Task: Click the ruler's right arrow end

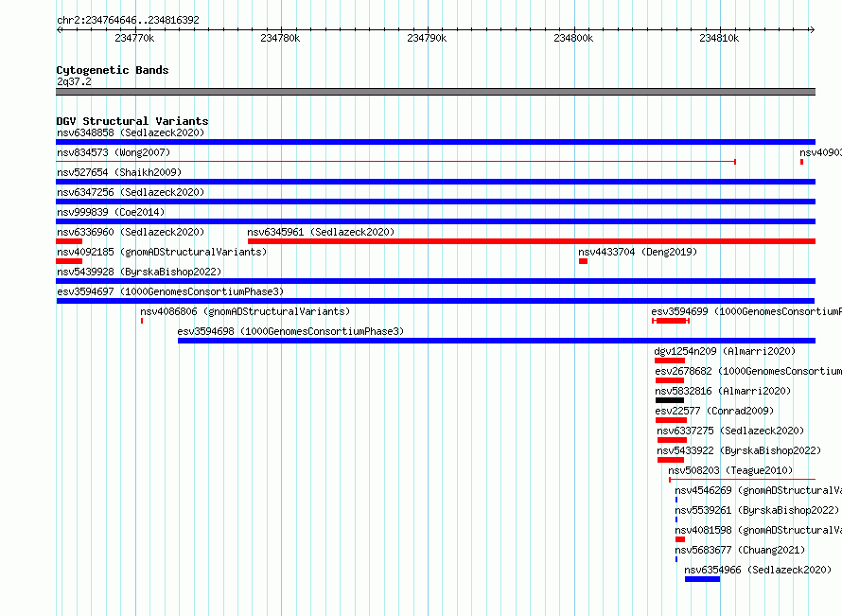Action: pos(812,30)
